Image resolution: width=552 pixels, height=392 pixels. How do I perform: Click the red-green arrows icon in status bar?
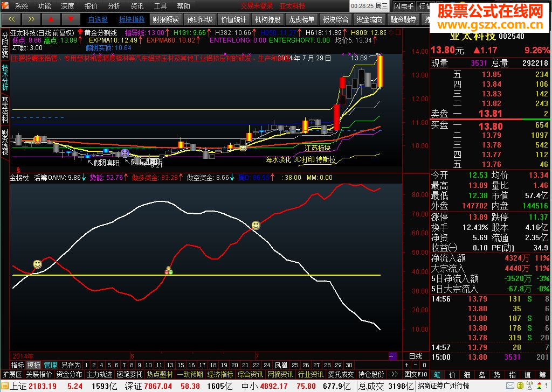[539, 386]
